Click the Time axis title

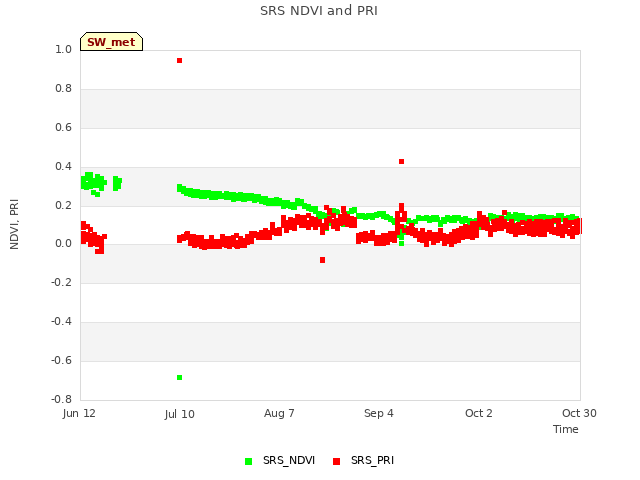tap(566, 429)
